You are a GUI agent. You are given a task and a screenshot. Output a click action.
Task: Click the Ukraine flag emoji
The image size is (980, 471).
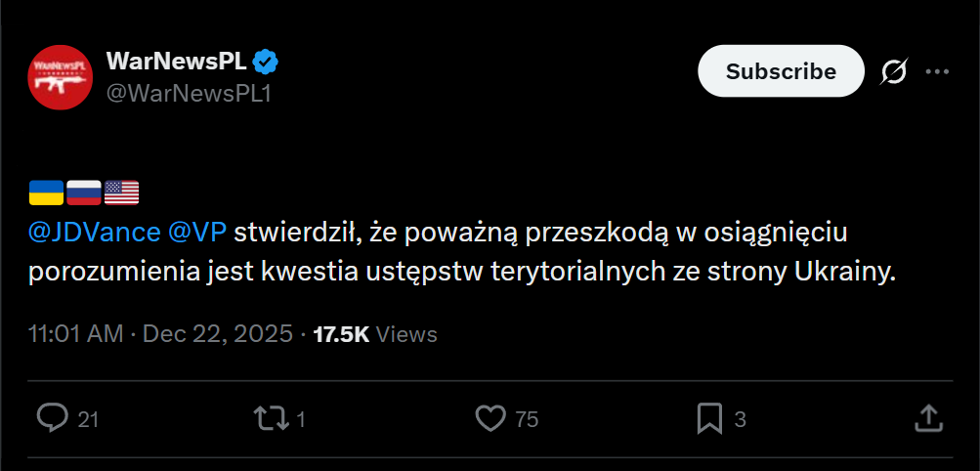click(x=46, y=193)
